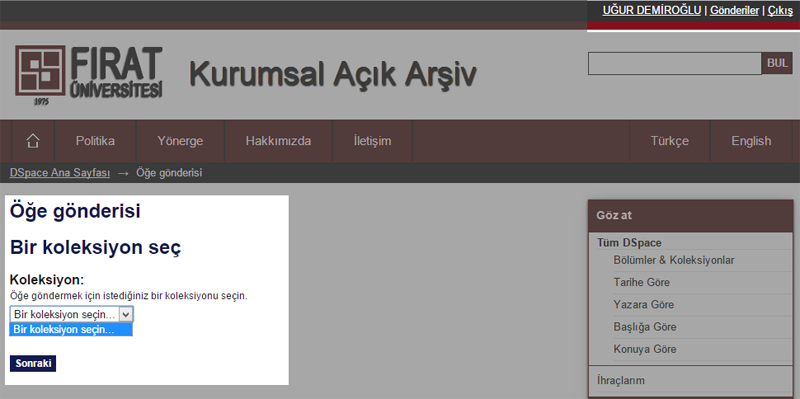Follow DSpace Ana Sayfası breadcrumb

(60, 173)
